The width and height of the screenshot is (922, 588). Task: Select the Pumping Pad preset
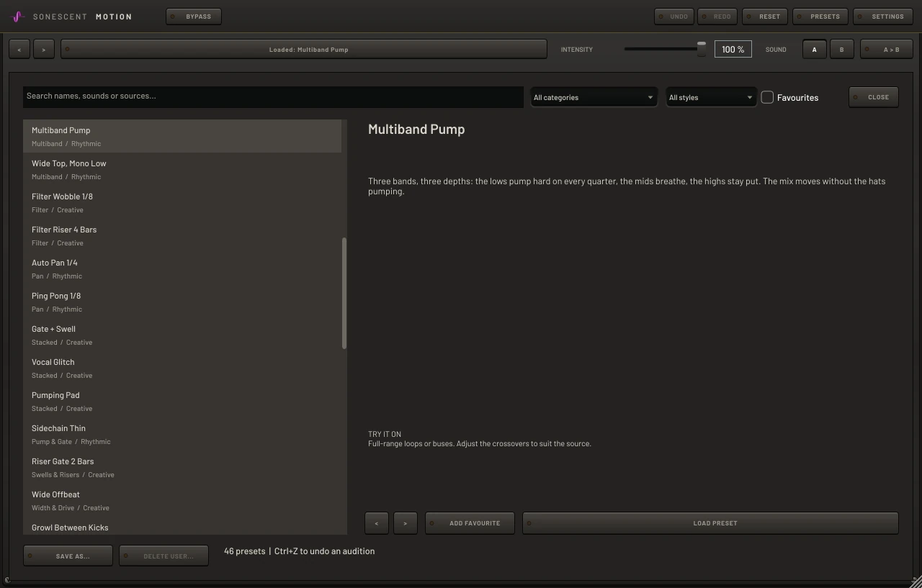182,401
